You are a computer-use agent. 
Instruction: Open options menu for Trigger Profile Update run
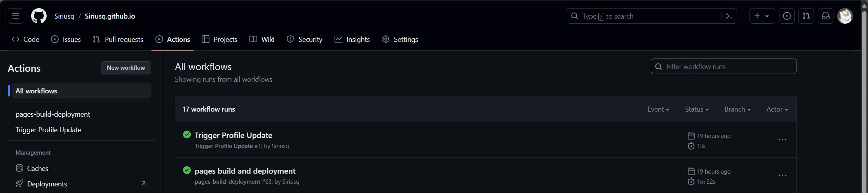(783, 140)
